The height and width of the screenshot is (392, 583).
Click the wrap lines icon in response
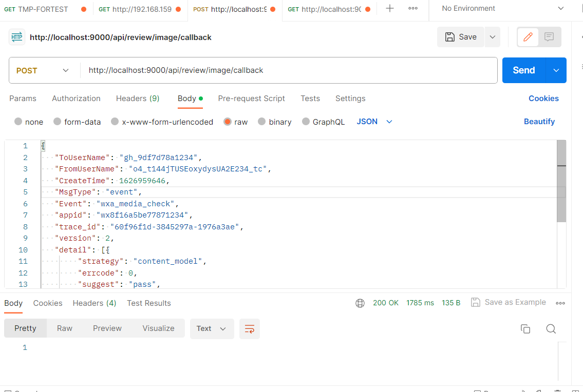point(250,329)
